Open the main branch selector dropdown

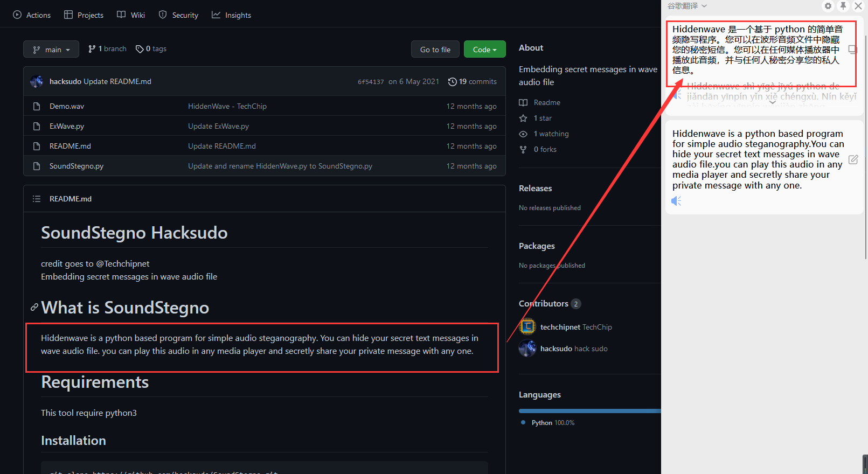coord(51,49)
